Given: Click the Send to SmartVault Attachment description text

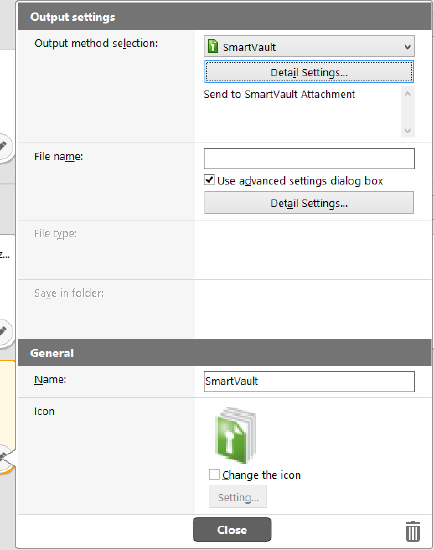Looking at the screenshot, I should (279, 94).
